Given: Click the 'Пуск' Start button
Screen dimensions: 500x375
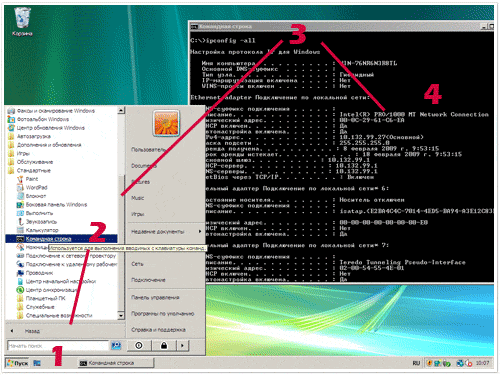Looking at the screenshot, I should (x=18, y=363).
